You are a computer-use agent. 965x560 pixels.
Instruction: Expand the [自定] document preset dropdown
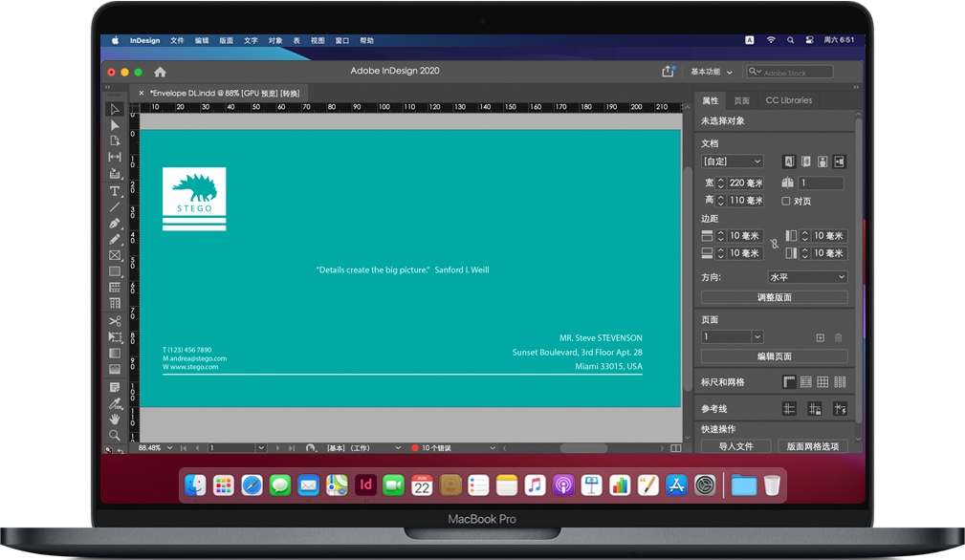click(x=732, y=162)
